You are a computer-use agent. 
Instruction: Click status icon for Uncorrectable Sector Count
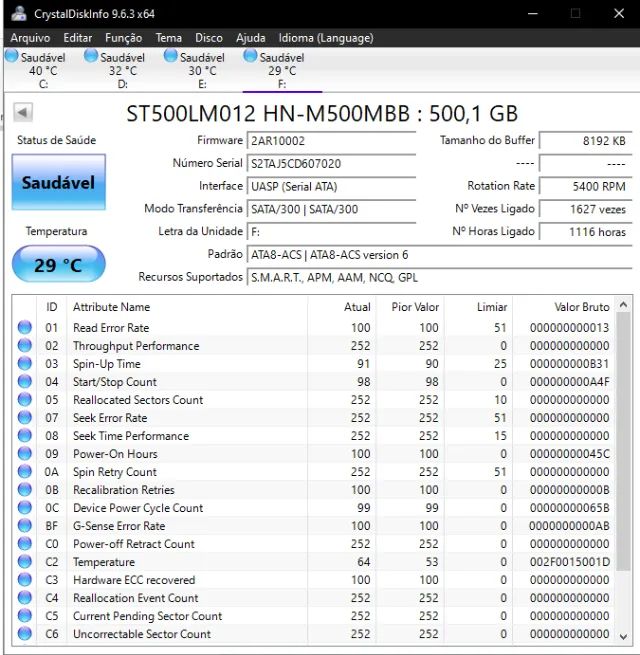[x=25, y=633]
